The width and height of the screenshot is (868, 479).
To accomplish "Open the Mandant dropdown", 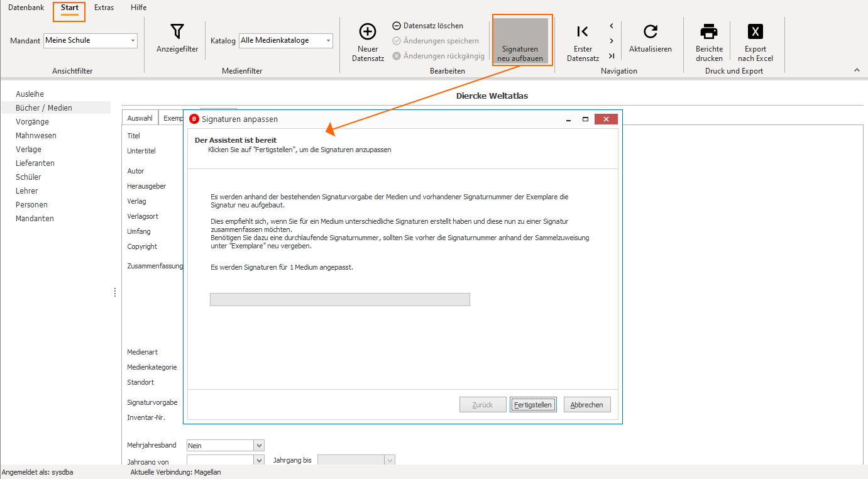I will click(x=133, y=41).
